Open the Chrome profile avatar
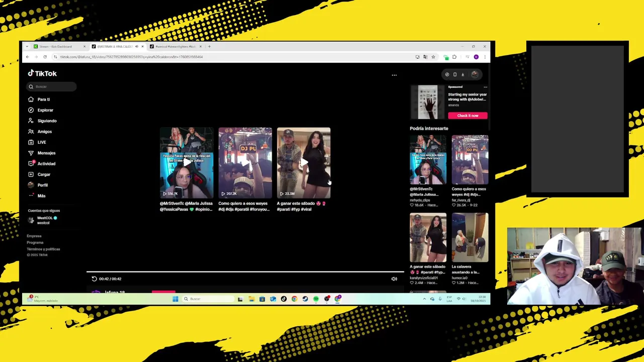The height and width of the screenshot is (362, 644). point(476,57)
